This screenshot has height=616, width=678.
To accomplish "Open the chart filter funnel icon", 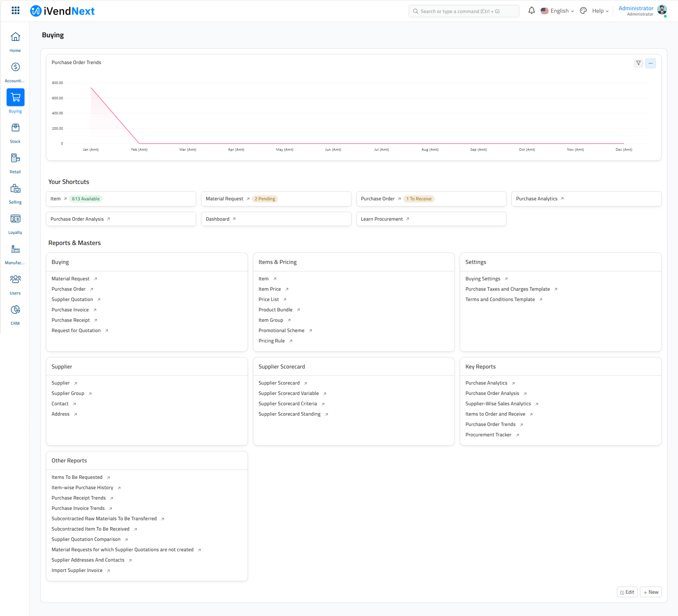I will pyautogui.click(x=638, y=63).
